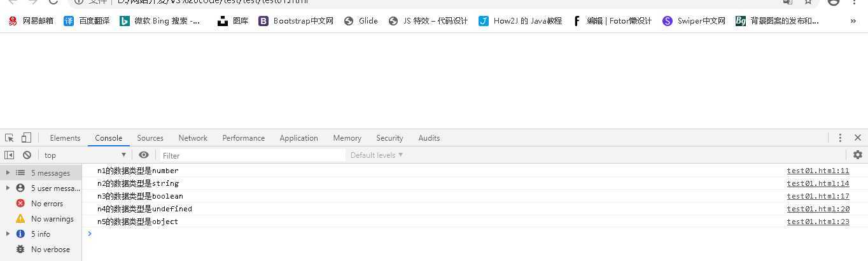Switch to the Memory tab

347,138
